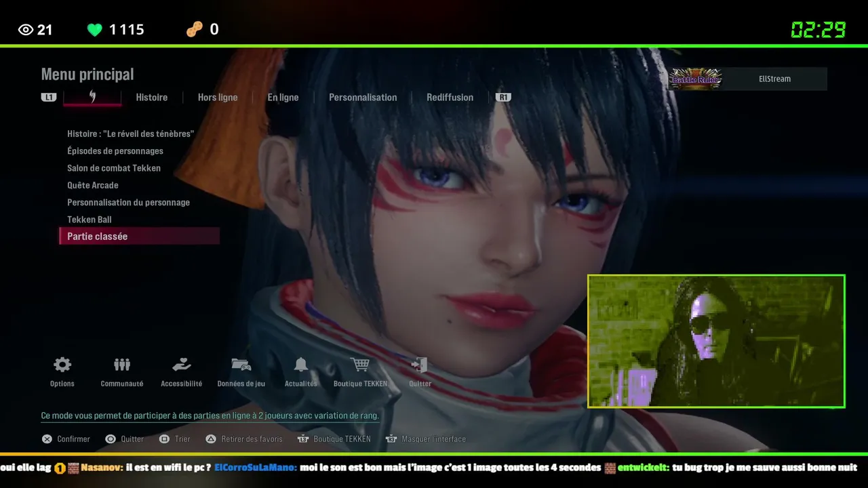Click the Trier prompt label
The width and height of the screenshot is (868, 488).
pyautogui.click(x=182, y=439)
